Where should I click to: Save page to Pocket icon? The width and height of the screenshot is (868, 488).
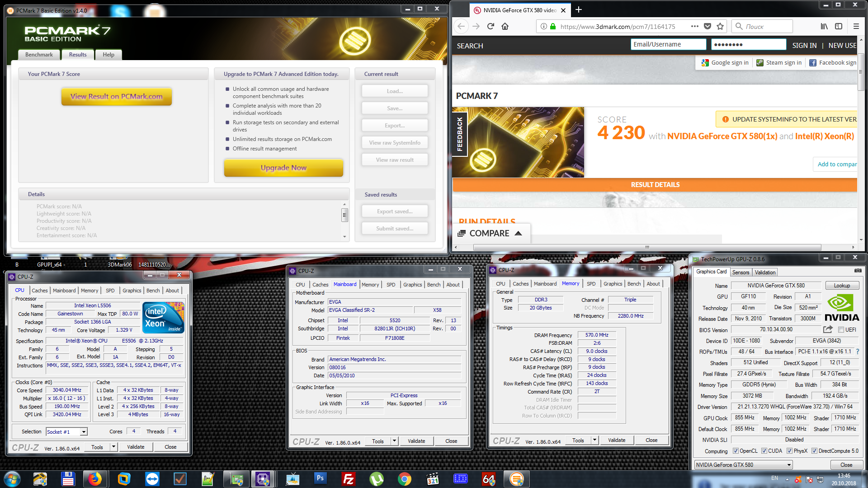(x=708, y=26)
